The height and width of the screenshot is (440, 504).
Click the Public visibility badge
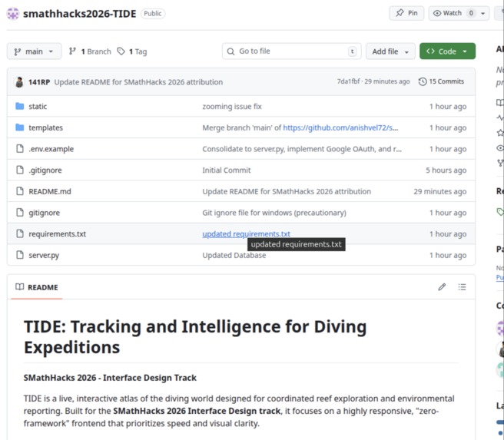(153, 14)
